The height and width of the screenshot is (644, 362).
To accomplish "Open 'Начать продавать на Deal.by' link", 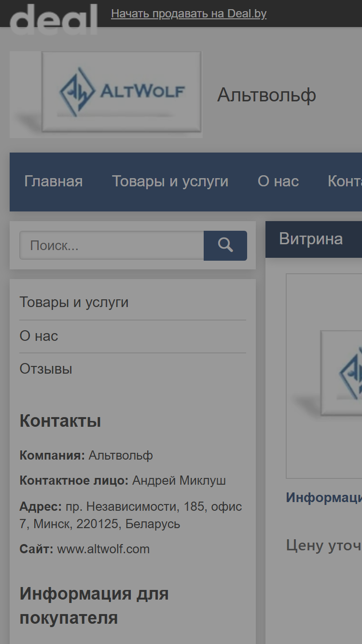I will click(189, 14).
